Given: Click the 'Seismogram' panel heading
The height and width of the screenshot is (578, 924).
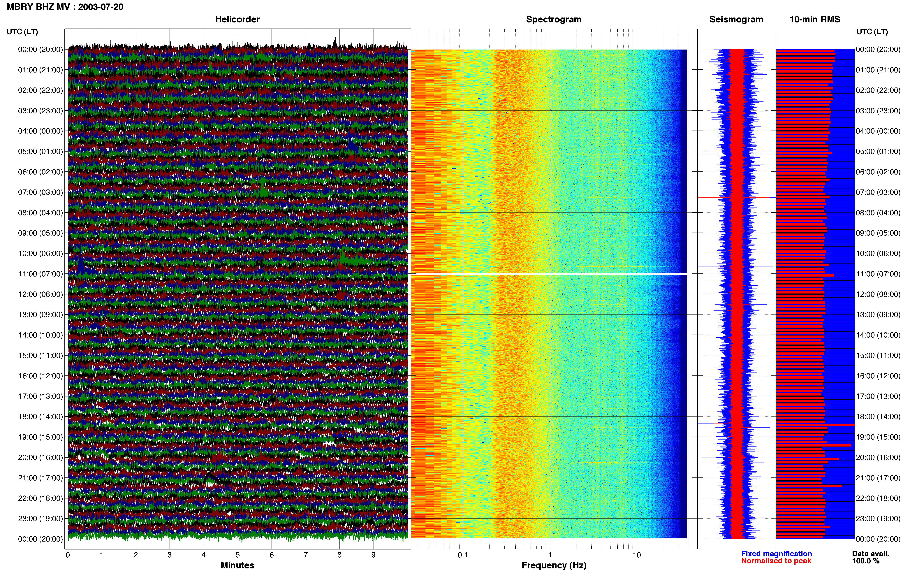Looking at the screenshot, I should (x=736, y=20).
